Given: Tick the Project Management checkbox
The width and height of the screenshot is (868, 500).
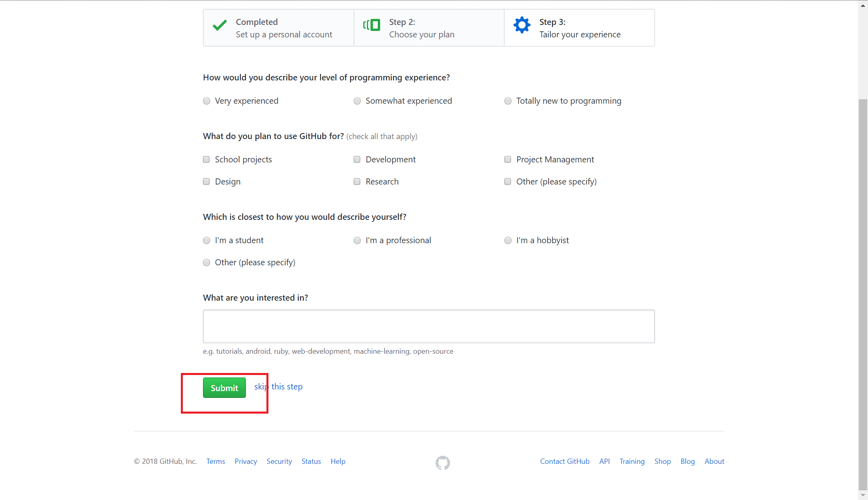Looking at the screenshot, I should point(508,160).
